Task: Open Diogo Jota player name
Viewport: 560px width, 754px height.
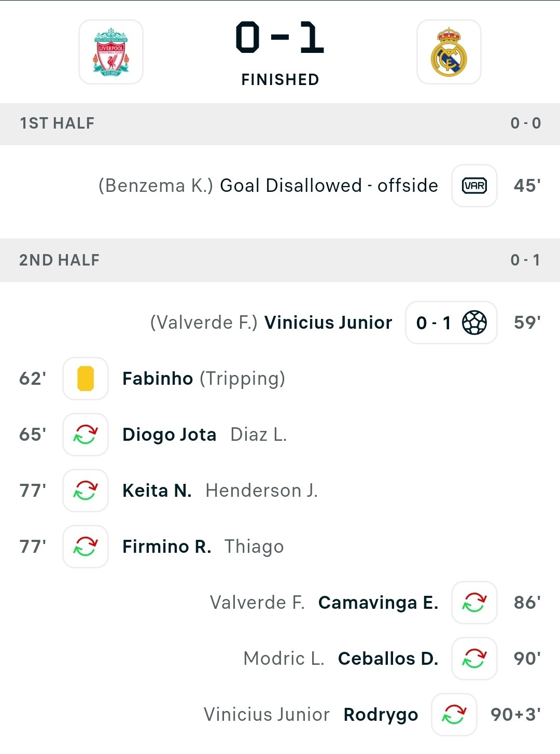Action: pyautogui.click(x=169, y=435)
